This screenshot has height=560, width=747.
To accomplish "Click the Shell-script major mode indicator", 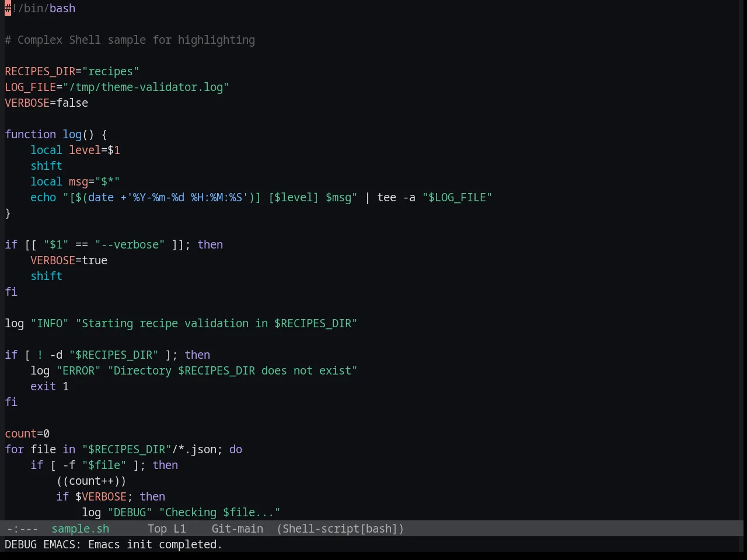I will (x=340, y=528).
